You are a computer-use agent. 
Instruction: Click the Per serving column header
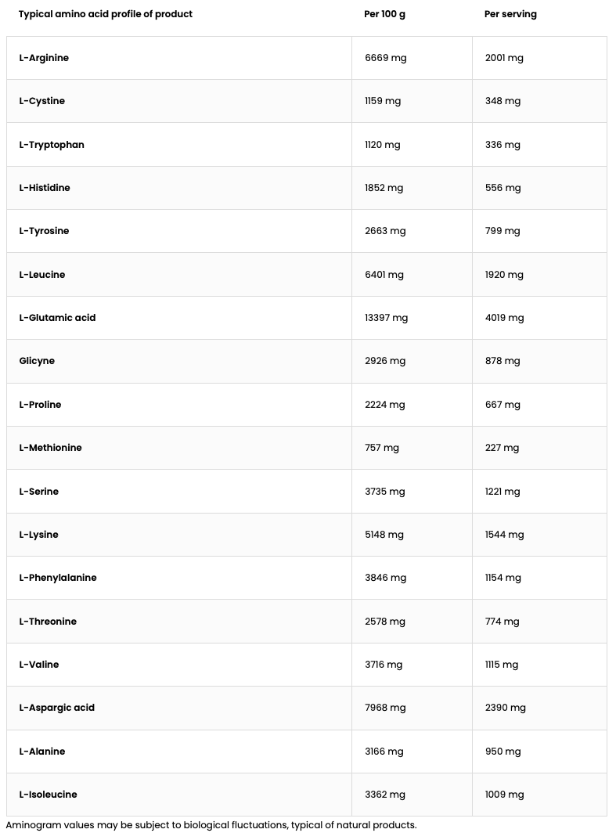[x=510, y=14]
